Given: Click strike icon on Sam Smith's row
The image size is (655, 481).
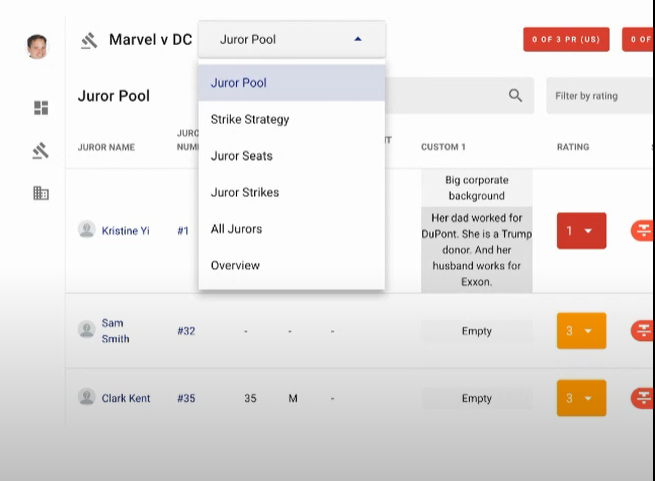Looking at the screenshot, I should coord(642,331).
